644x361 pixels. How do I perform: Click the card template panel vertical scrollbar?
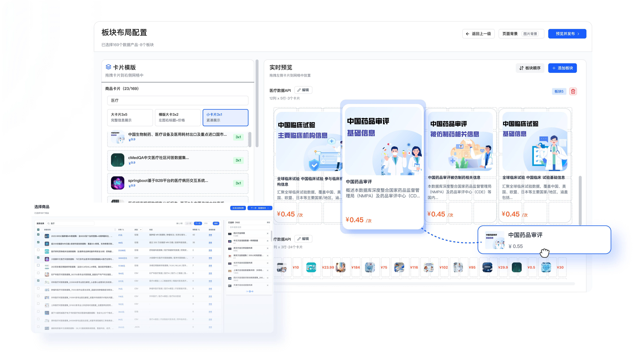click(257, 104)
